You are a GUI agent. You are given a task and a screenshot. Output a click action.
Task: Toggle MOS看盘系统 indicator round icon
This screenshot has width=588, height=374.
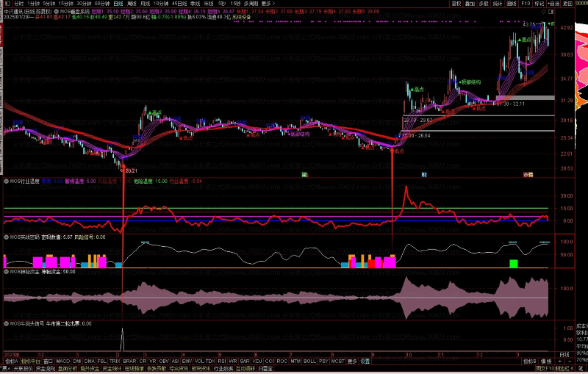pos(57,12)
